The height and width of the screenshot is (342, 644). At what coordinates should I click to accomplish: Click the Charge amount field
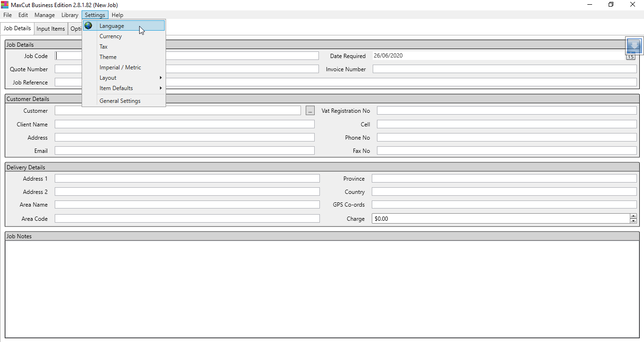(x=501, y=218)
